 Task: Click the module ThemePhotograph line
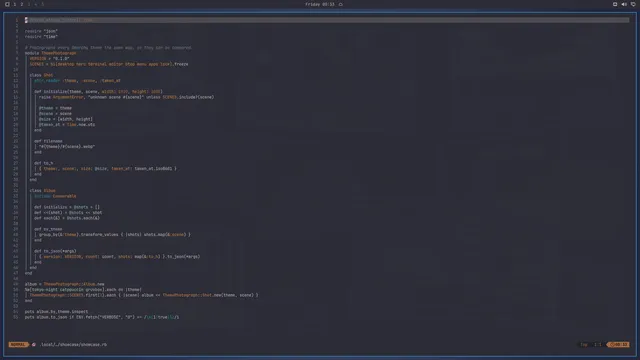(x=51, y=53)
